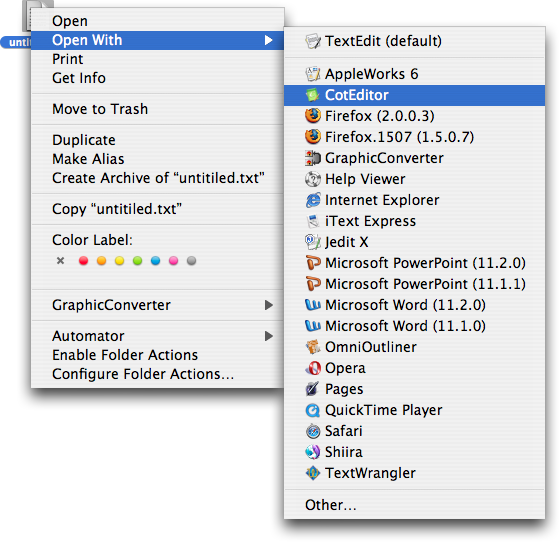Viewport: 559px width, 542px height.
Task: Click the GraphicConverter icon in the submenu
Action: click(x=313, y=158)
